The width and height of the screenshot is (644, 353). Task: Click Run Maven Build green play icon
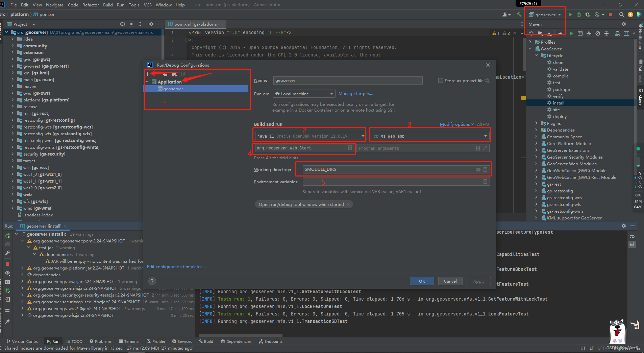tap(571, 33)
